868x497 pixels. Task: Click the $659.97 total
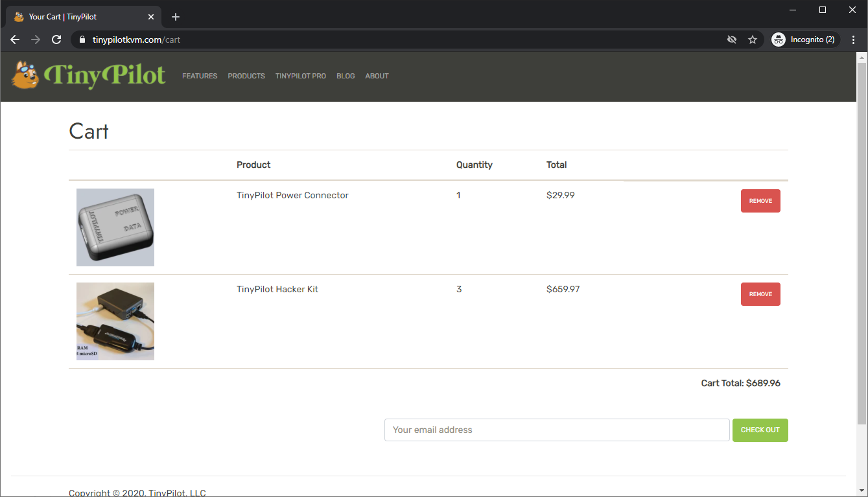(x=563, y=289)
